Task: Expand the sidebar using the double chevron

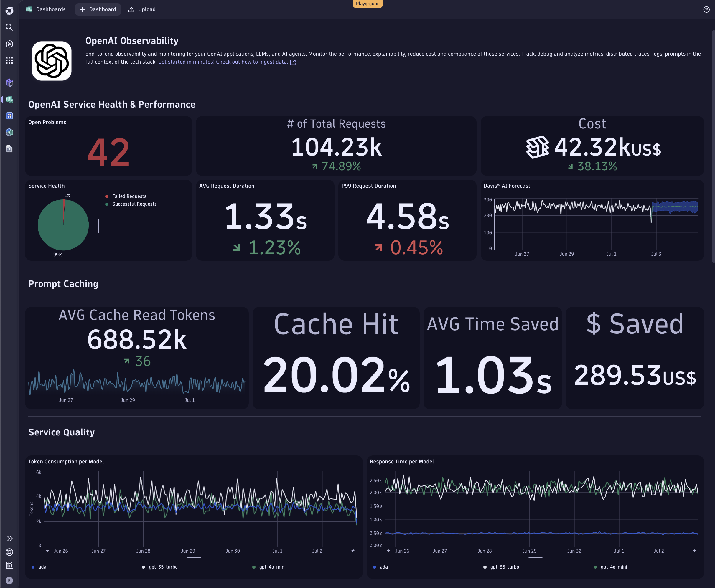Action: [x=9, y=538]
